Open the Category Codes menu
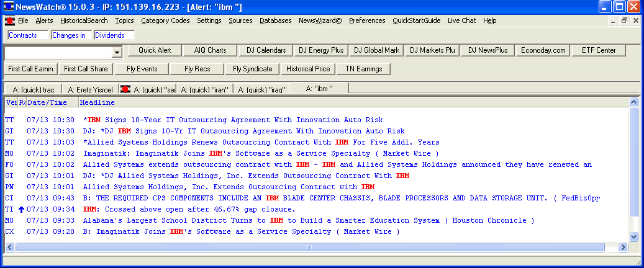644x268 pixels. tap(165, 20)
